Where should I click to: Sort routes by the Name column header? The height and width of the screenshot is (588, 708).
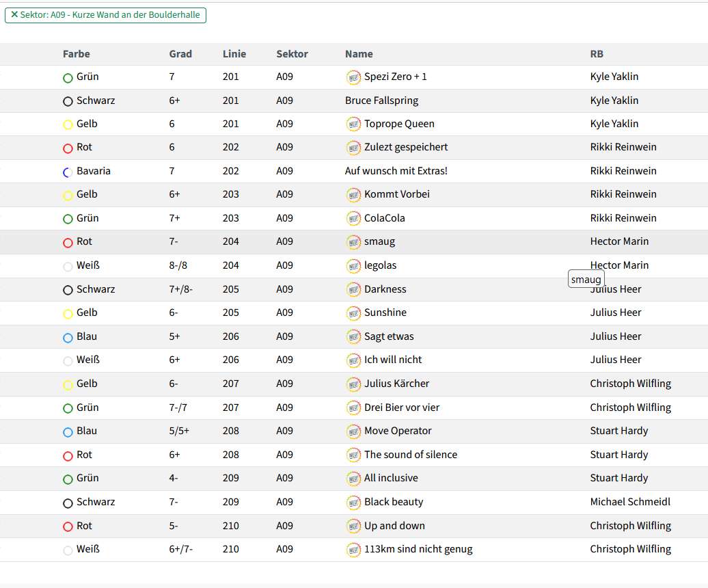pos(359,54)
